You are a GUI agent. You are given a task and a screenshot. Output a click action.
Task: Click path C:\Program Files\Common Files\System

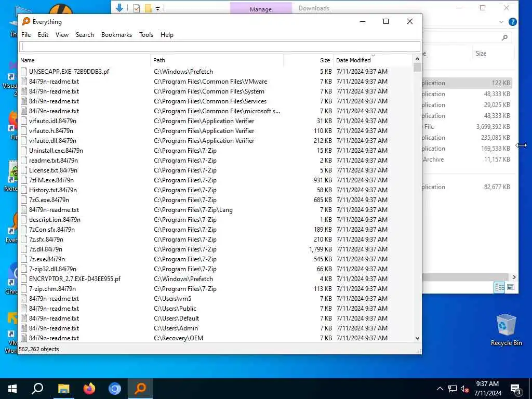[x=209, y=91]
